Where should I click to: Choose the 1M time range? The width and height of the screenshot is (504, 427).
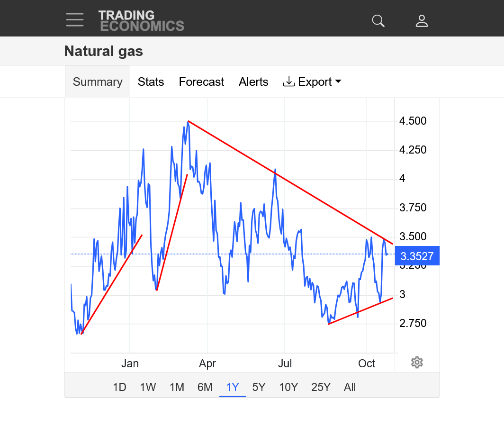click(x=177, y=387)
